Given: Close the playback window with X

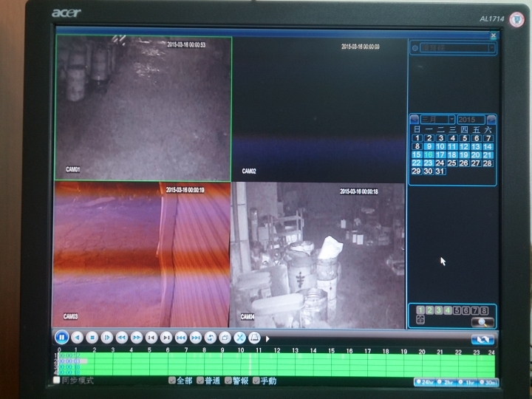Looking at the screenshot, I should pos(494,35).
